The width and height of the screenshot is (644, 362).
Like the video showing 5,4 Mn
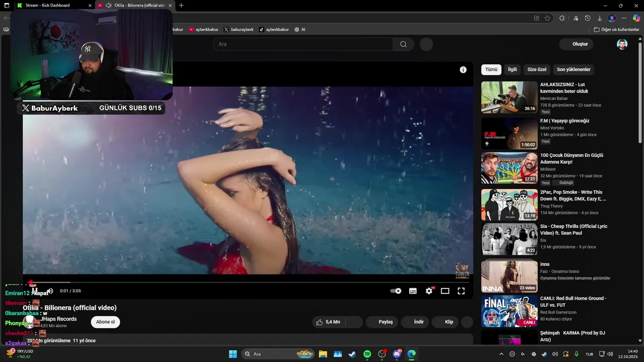pyautogui.click(x=328, y=322)
